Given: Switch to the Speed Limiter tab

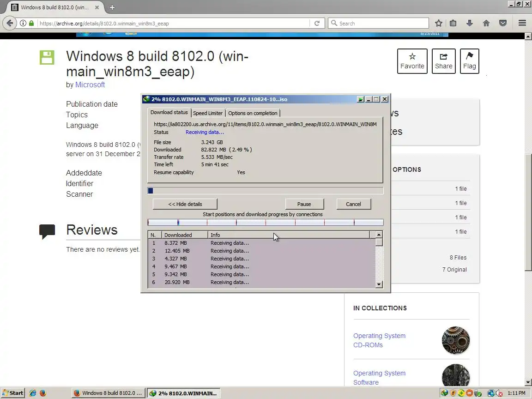Looking at the screenshot, I should coord(208,113).
